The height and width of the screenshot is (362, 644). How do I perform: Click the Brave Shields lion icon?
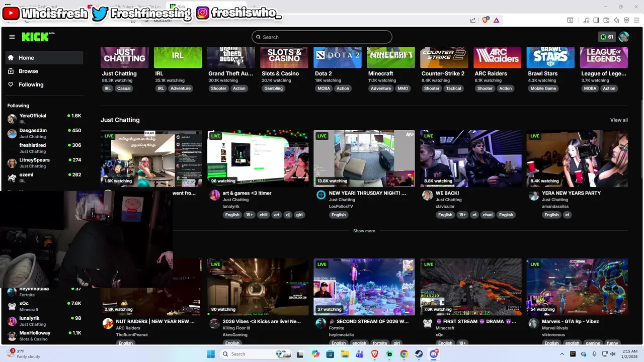tap(485, 20)
